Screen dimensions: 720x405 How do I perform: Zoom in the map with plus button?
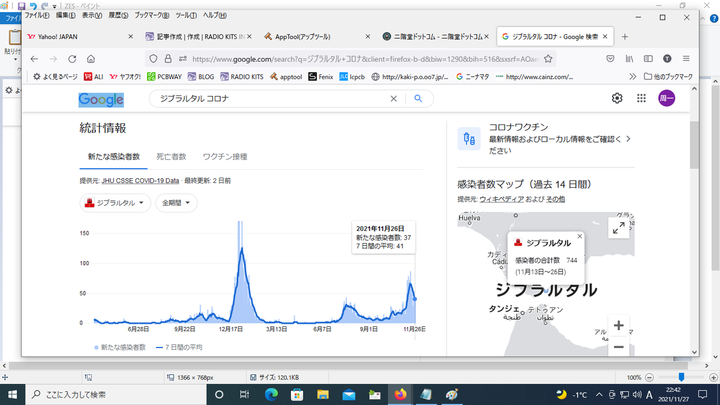[x=619, y=326]
